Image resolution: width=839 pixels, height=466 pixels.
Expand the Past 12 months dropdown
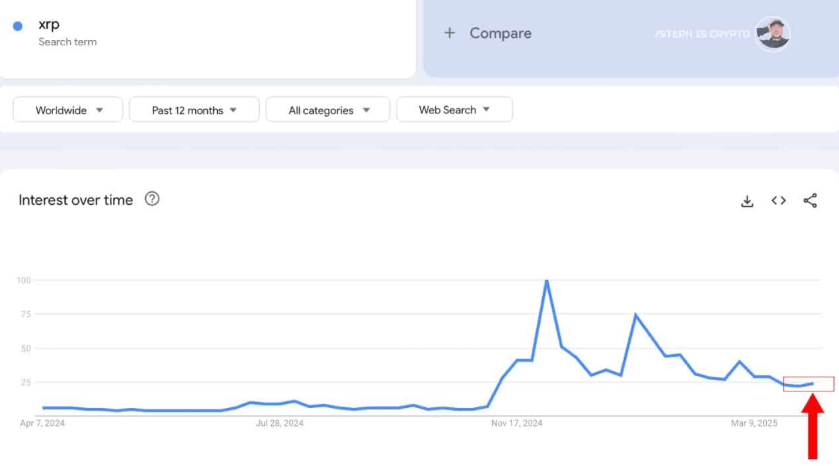click(x=194, y=110)
